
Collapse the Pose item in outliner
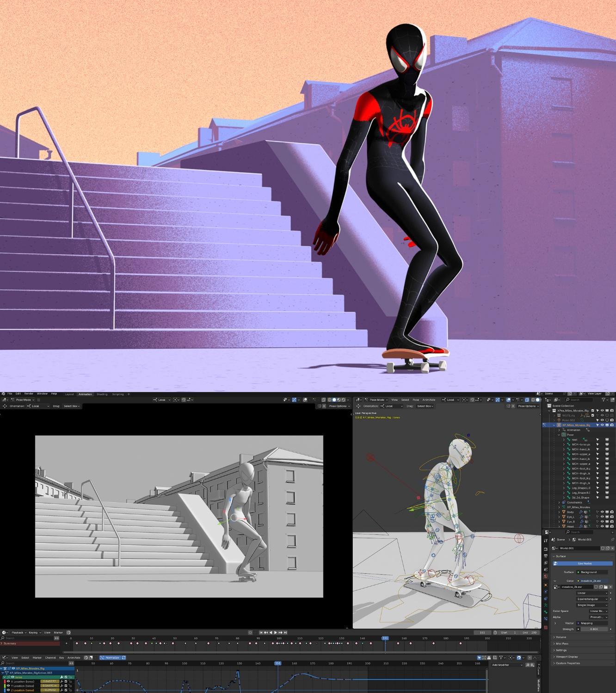(x=559, y=435)
